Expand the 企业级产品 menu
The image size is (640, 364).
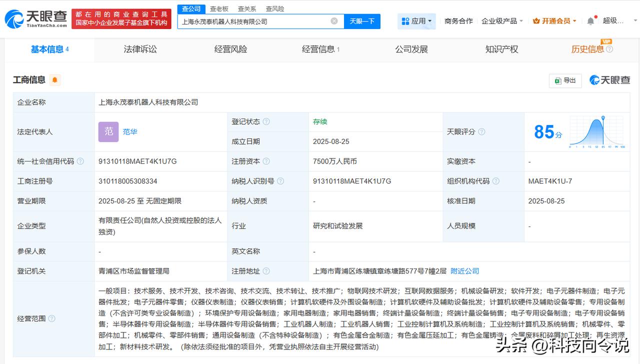click(502, 21)
